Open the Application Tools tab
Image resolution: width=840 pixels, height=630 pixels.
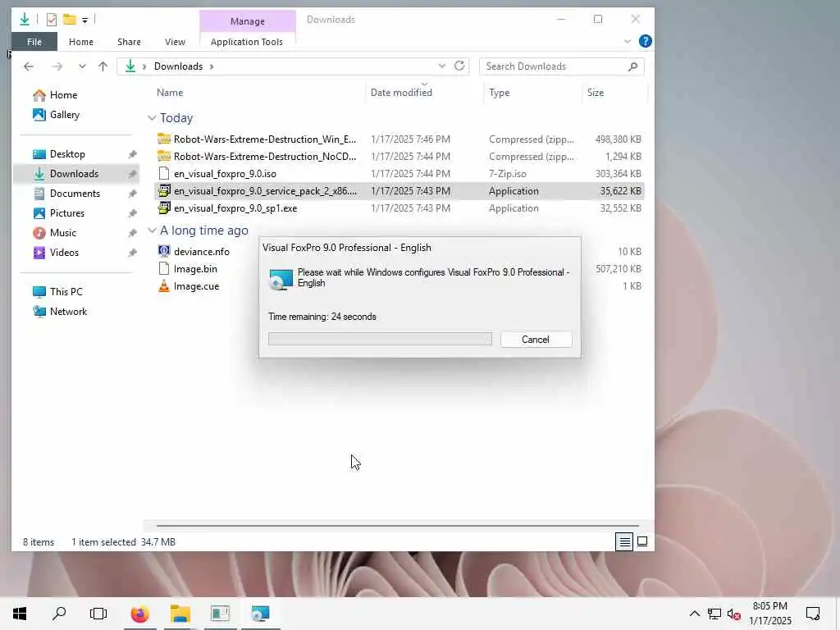coord(246,42)
